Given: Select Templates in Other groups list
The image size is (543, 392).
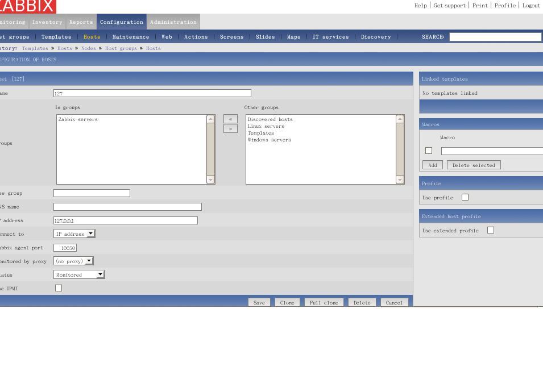Looking at the screenshot, I should point(261,133).
